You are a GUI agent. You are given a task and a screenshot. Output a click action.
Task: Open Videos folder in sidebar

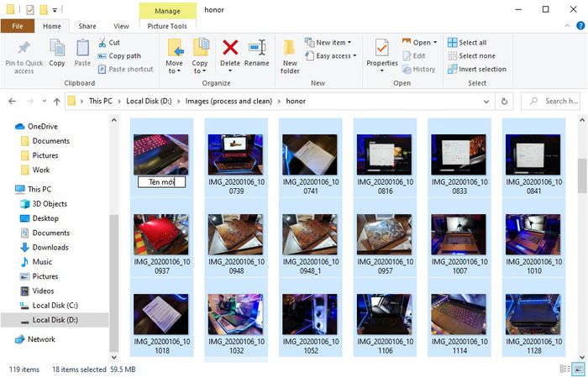(37, 291)
